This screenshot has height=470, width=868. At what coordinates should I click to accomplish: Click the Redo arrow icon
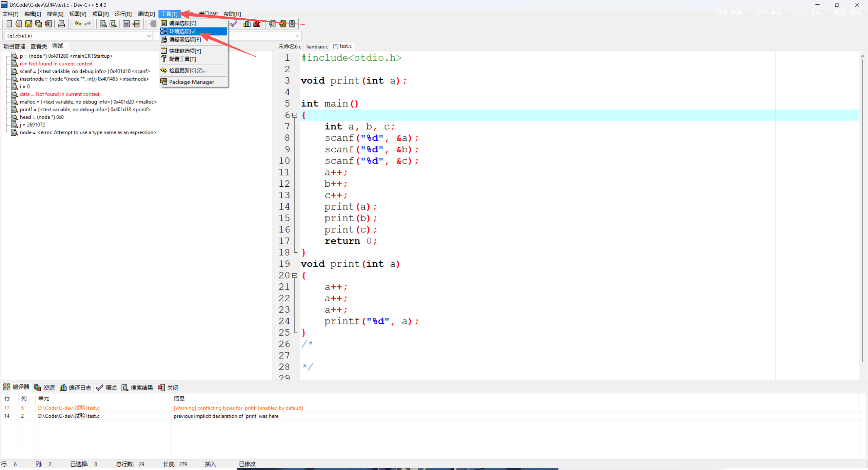click(x=88, y=24)
